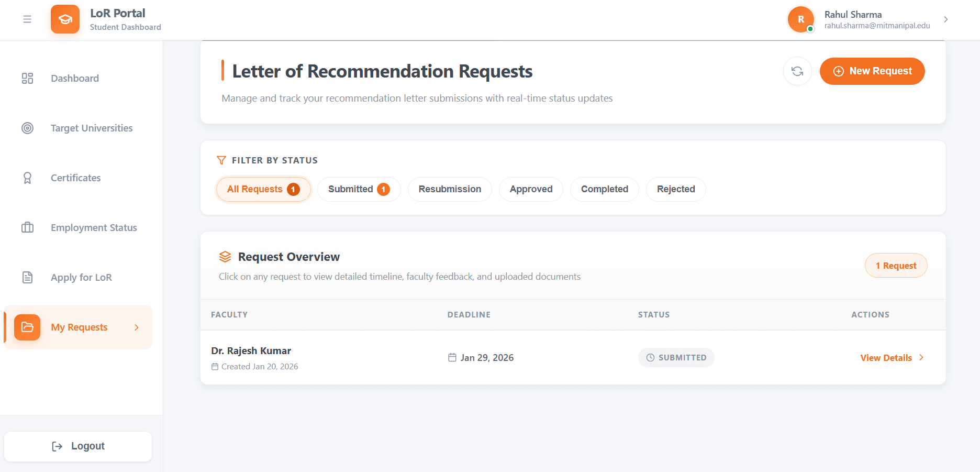Click the New Request button
The image size is (980, 472).
click(872, 71)
